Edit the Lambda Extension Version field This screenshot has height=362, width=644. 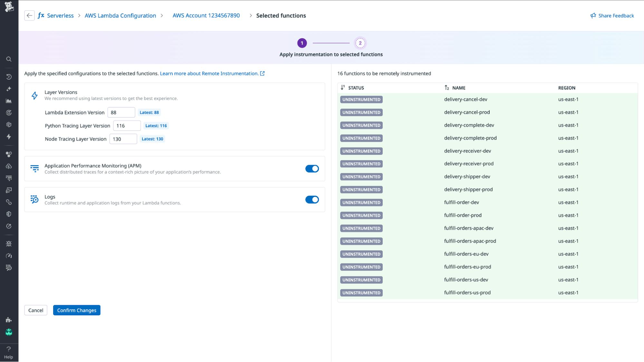click(121, 112)
